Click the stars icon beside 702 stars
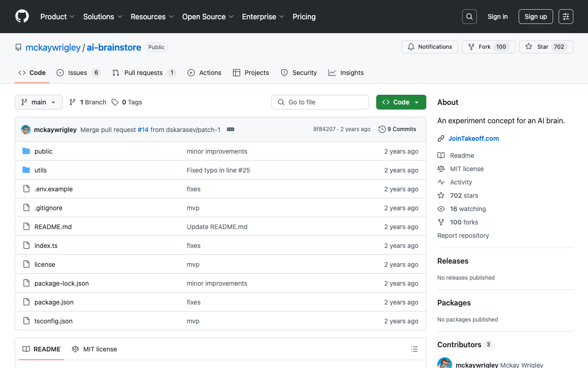Screen dimensions: 588x368 click(441, 195)
